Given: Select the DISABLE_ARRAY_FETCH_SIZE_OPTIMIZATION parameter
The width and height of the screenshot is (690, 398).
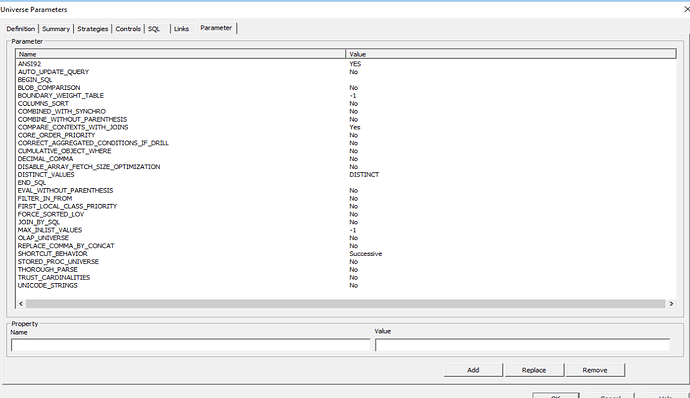Looking at the screenshot, I should 89,167.
